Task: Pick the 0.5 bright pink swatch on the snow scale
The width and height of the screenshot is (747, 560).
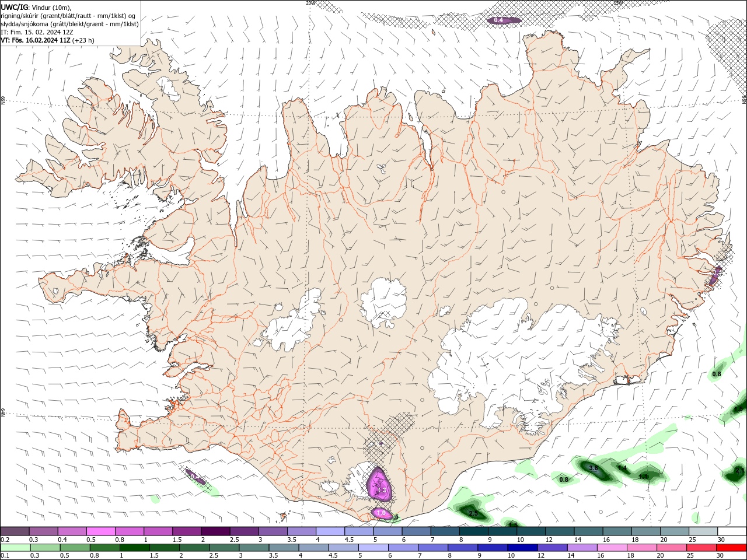Action: (100, 531)
